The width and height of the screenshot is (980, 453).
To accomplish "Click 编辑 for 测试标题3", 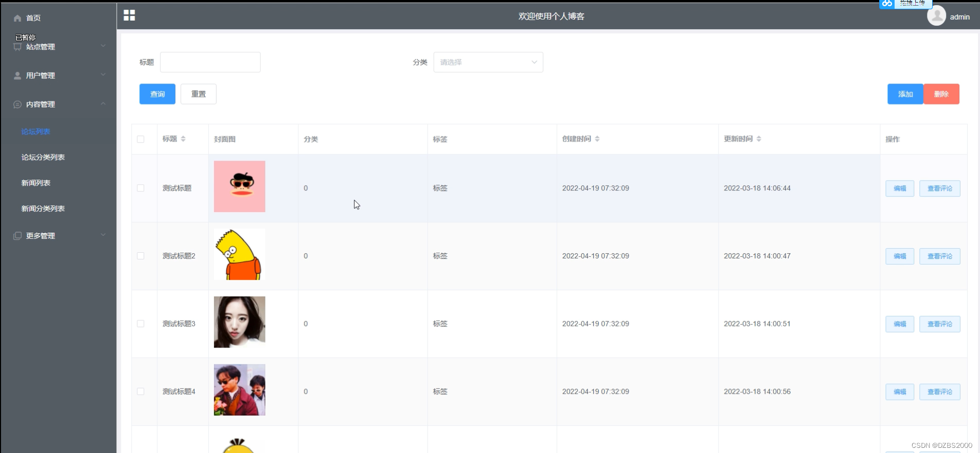I will coord(900,324).
